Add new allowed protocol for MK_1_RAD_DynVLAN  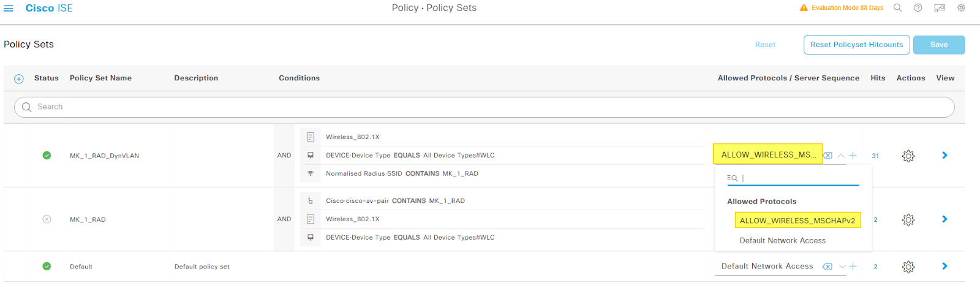pyautogui.click(x=853, y=156)
